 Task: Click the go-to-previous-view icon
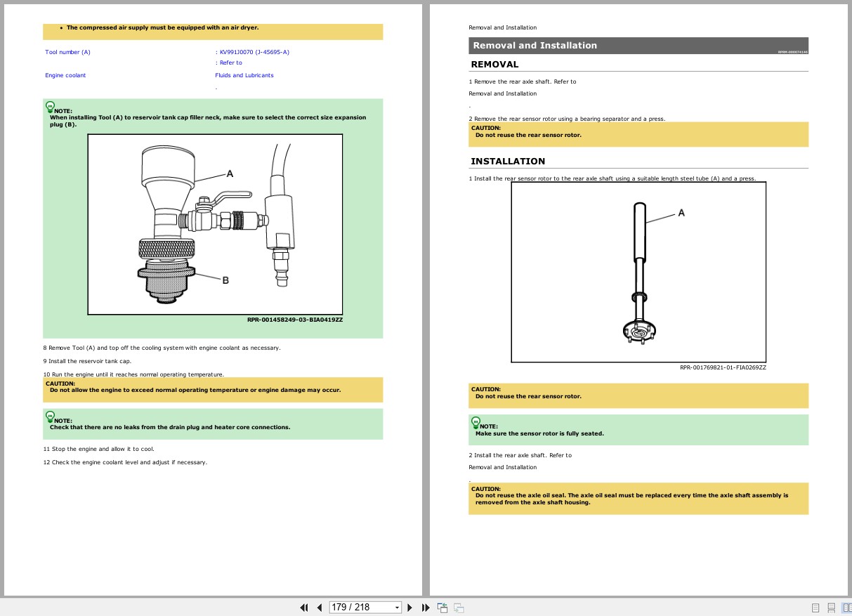443,608
